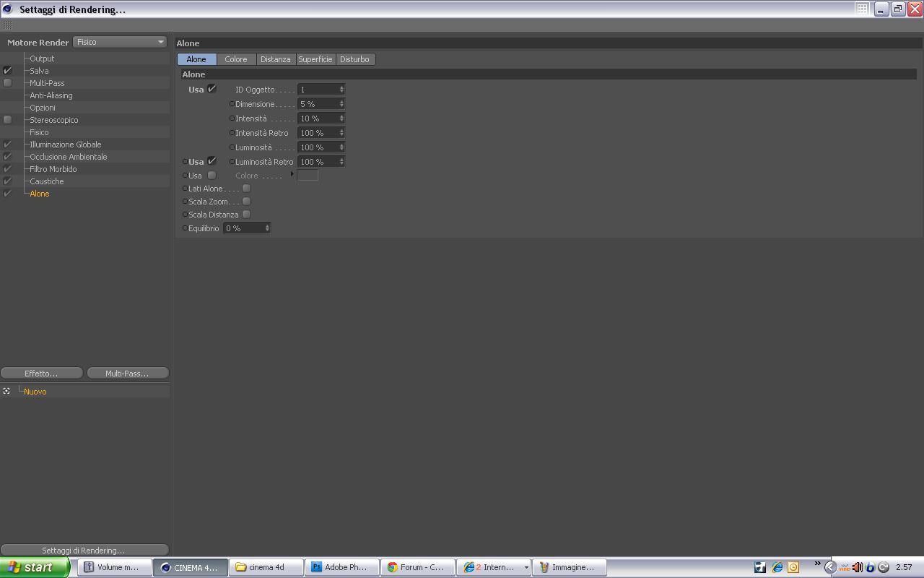The image size is (924, 578).
Task: Click the Effetto... button
Action: (41, 374)
